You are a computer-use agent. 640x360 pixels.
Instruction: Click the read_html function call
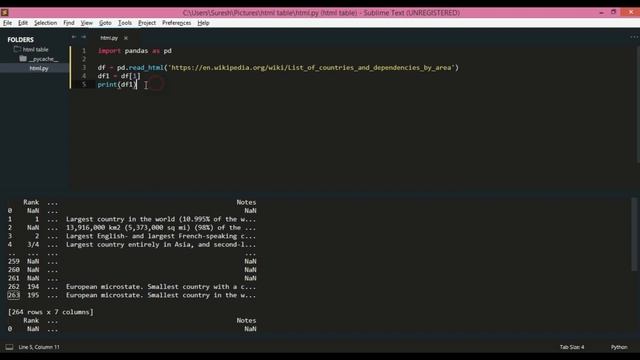(146, 68)
